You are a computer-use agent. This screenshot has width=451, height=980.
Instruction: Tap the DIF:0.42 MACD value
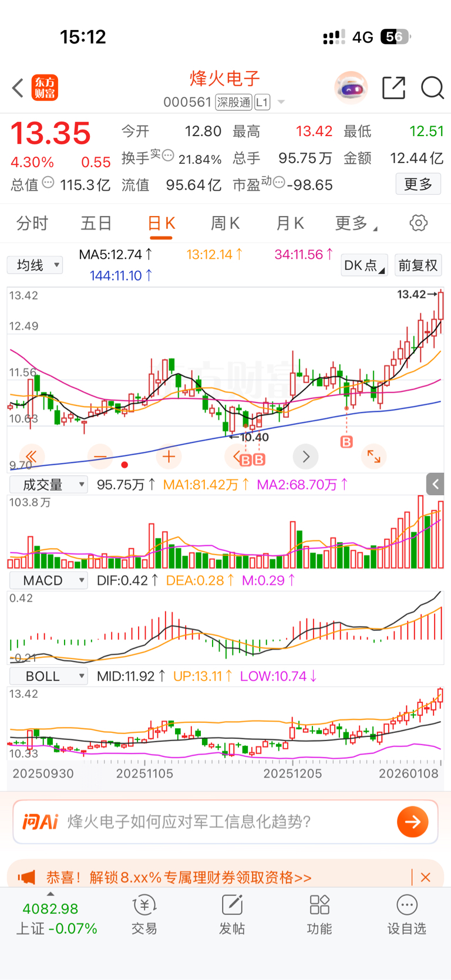click(x=127, y=580)
